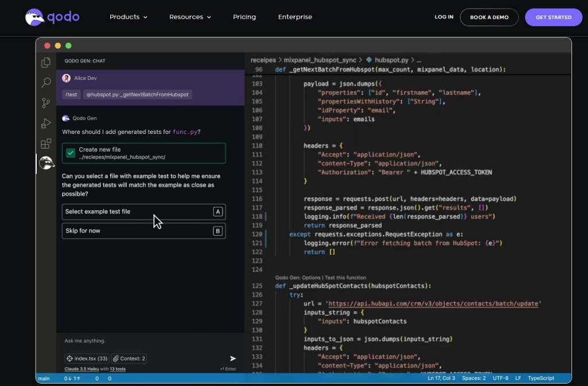Image resolution: width=588 pixels, height=386 pixels.
Task: Choose the Select example test file option
Action: pyautogui.click(x=144, y=211)
